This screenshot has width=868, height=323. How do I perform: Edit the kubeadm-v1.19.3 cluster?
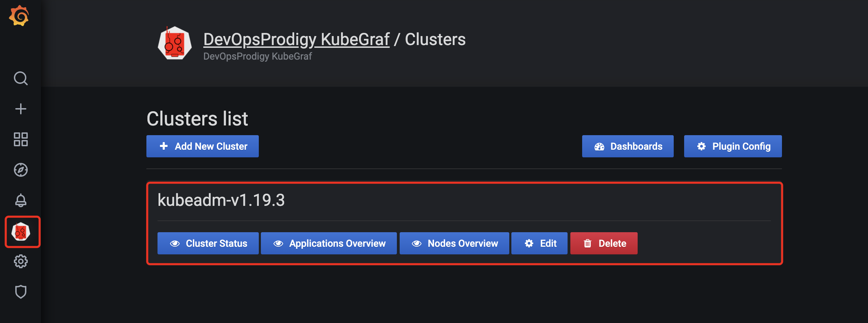coord(539,243)
